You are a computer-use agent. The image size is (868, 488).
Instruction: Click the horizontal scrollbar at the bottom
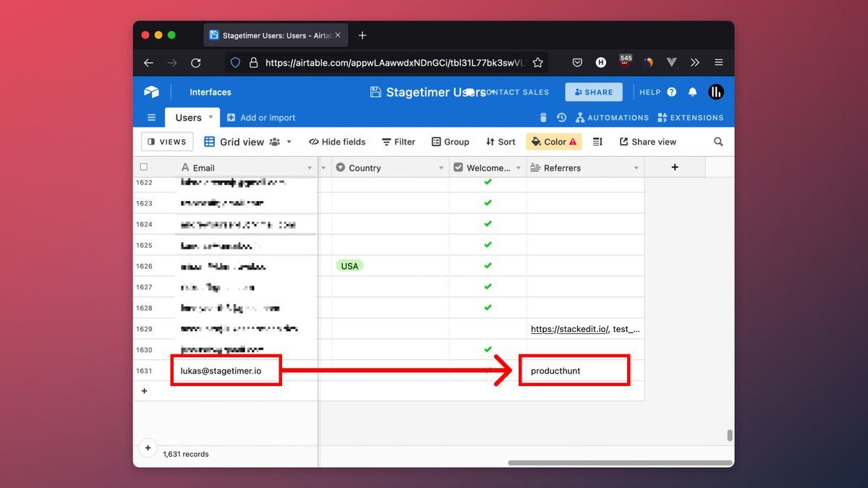pos(620,463)
